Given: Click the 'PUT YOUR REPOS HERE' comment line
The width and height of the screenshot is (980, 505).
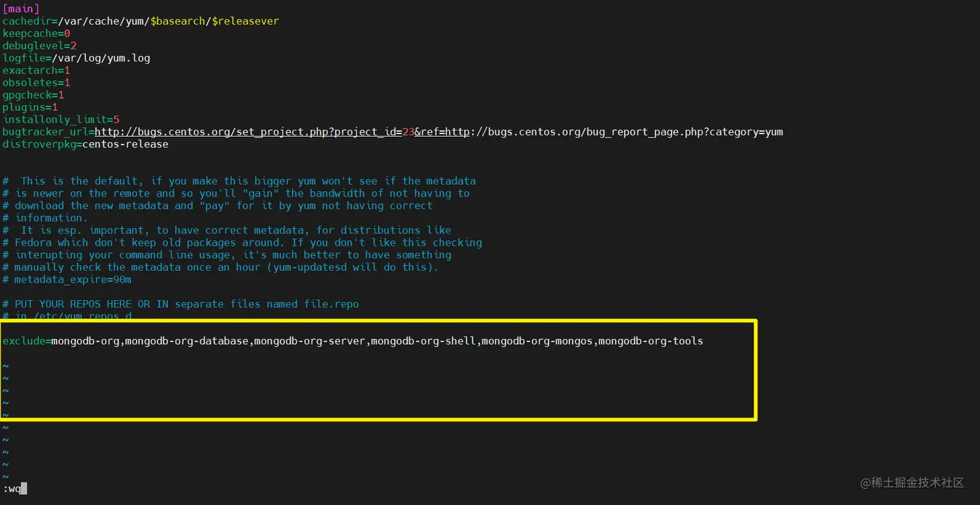Looking at the screenshot, I should pos(181,305).
